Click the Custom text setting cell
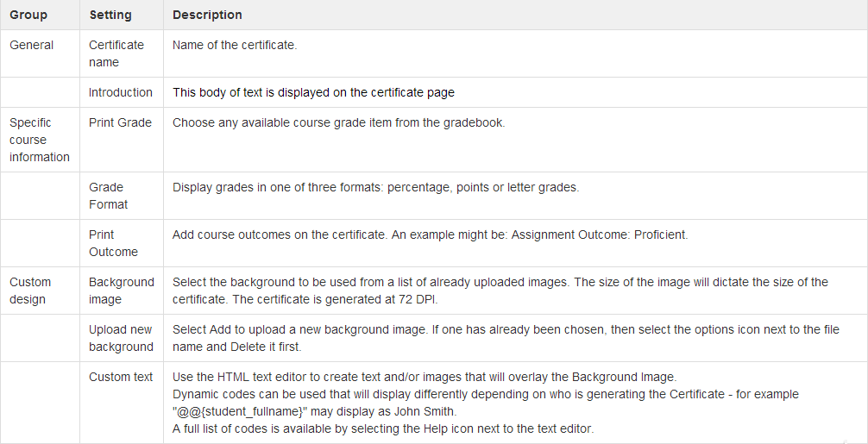 tap(121, 377)
